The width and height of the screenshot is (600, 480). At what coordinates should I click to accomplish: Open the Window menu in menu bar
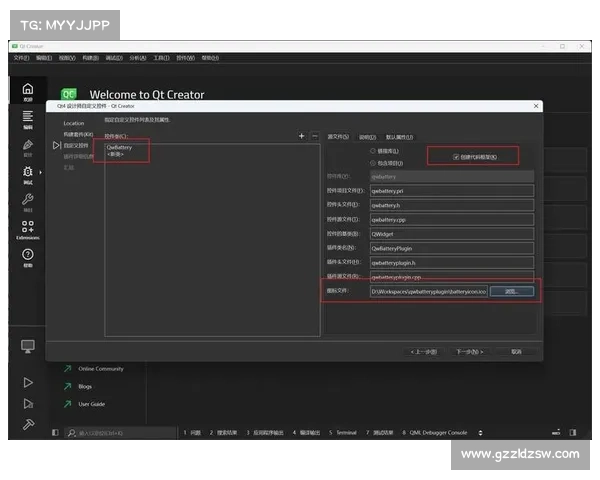[x=186, y=58]
